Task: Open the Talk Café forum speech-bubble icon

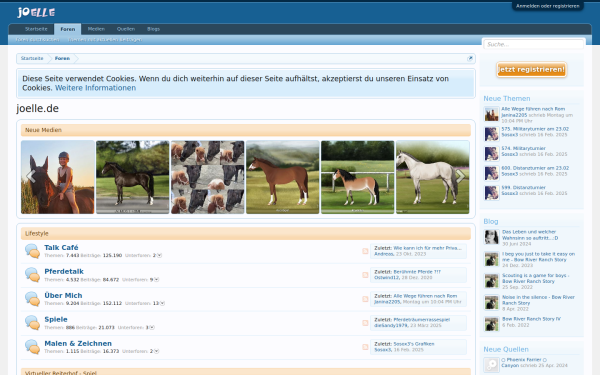Action: (x=32, y=251)
